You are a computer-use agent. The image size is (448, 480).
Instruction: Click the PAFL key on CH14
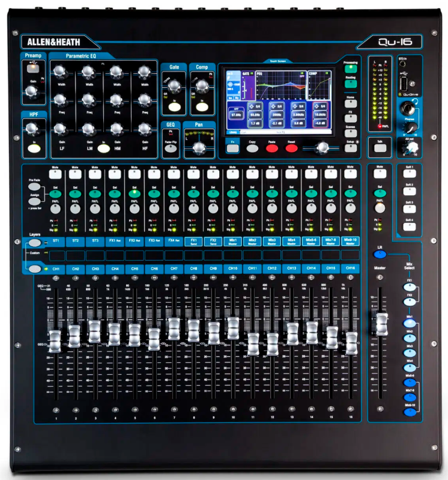click(x=311, y=208)
